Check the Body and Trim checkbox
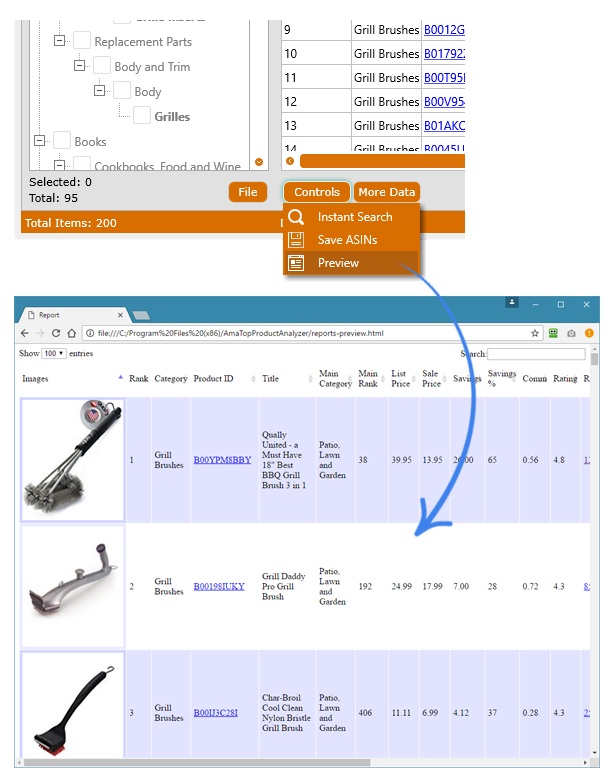Image resolution: width=614 pixels, height=782 pixels. 102,65
